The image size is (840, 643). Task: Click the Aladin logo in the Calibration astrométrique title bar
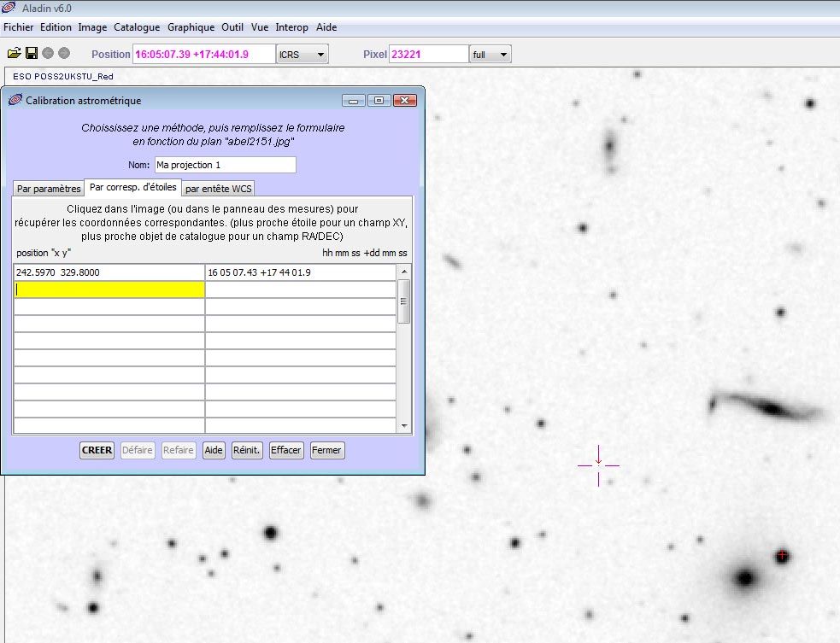click(15, 100)
